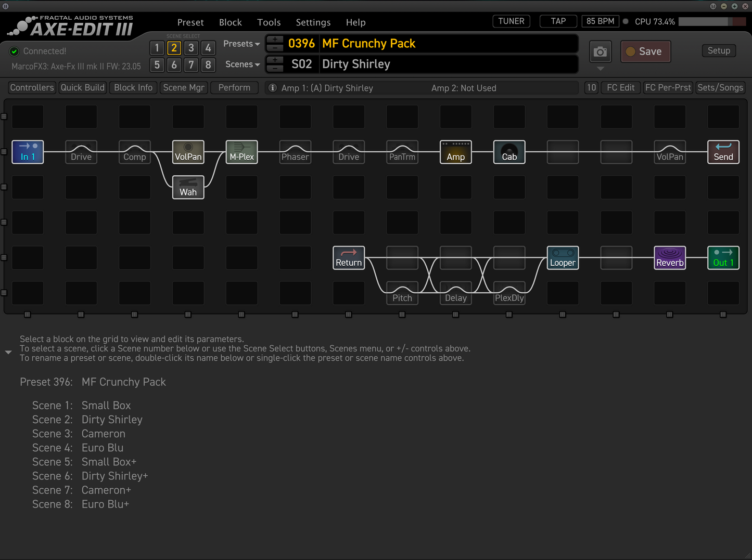Save the current preset
This screenshot has height=560, width=752.
point(645,51)
